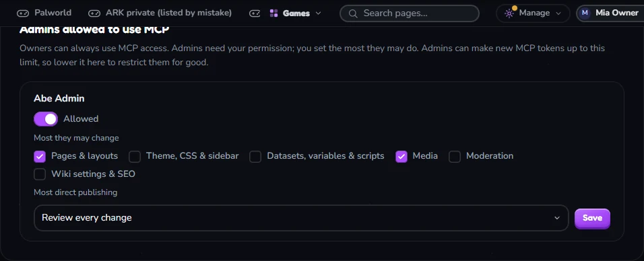Click the Save button

click(x=592, y=219)
